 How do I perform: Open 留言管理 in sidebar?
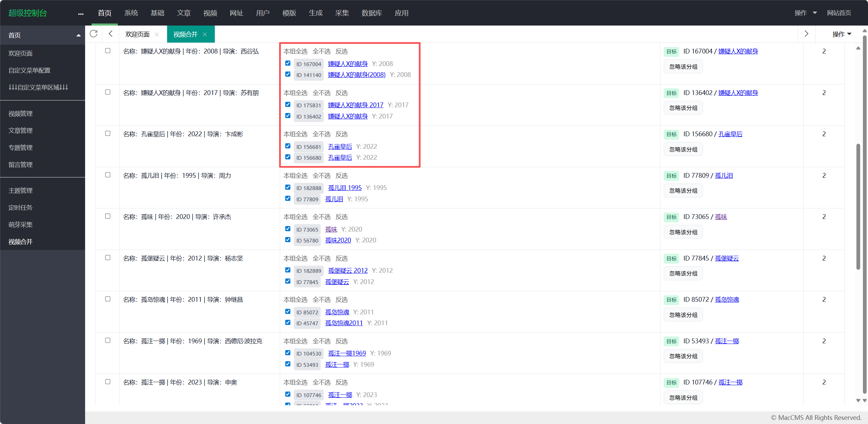click(x=20, y=165)
